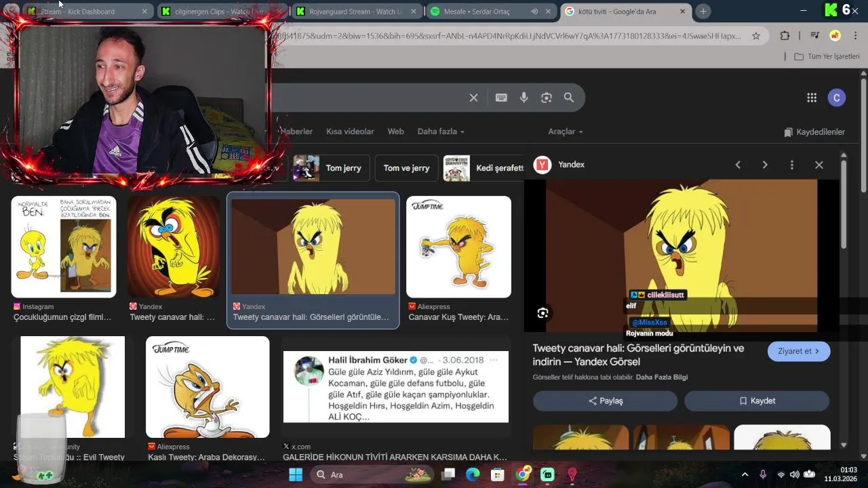Image resolution: width=868 pixels, height=488 pixels.
Task: Bookmark this page with star icon
Action: pyautogui.click(x=755, y=36)
